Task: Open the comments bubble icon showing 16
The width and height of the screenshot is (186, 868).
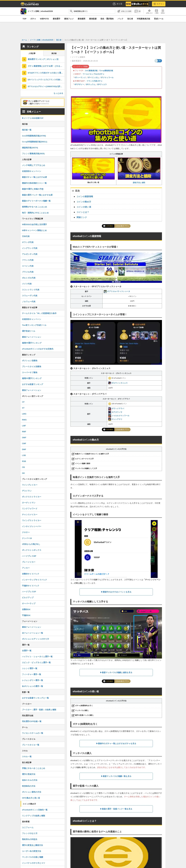Action: 136,11
